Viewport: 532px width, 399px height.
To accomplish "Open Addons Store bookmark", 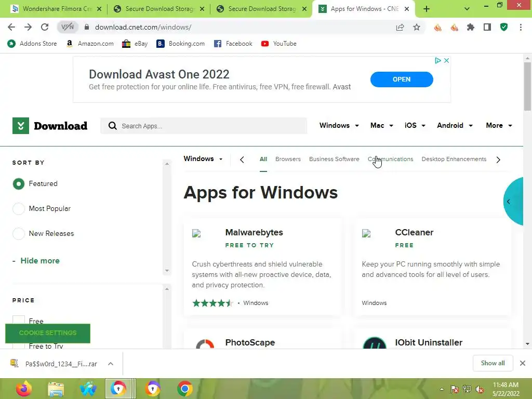I will [x=32, y=44].
